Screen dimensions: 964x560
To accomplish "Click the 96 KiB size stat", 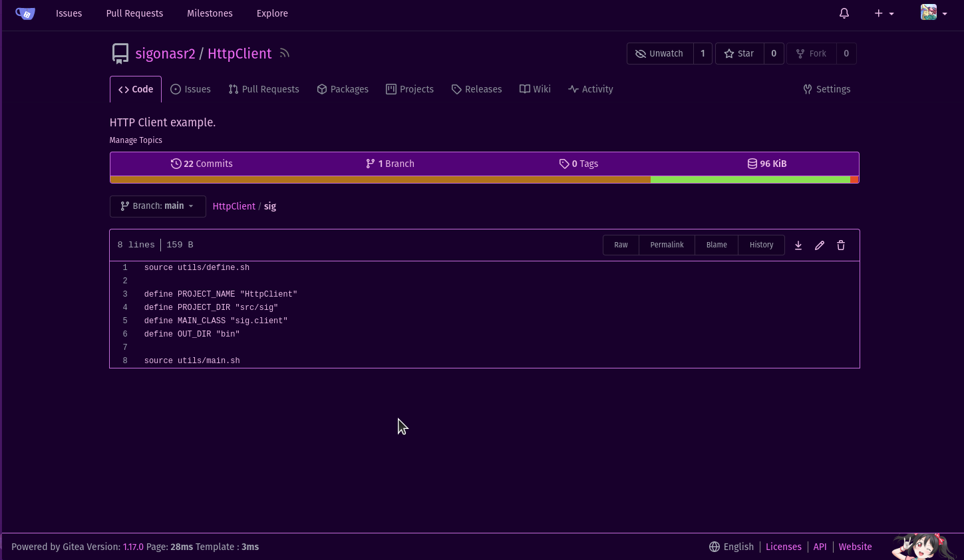I will pos(767,164).
